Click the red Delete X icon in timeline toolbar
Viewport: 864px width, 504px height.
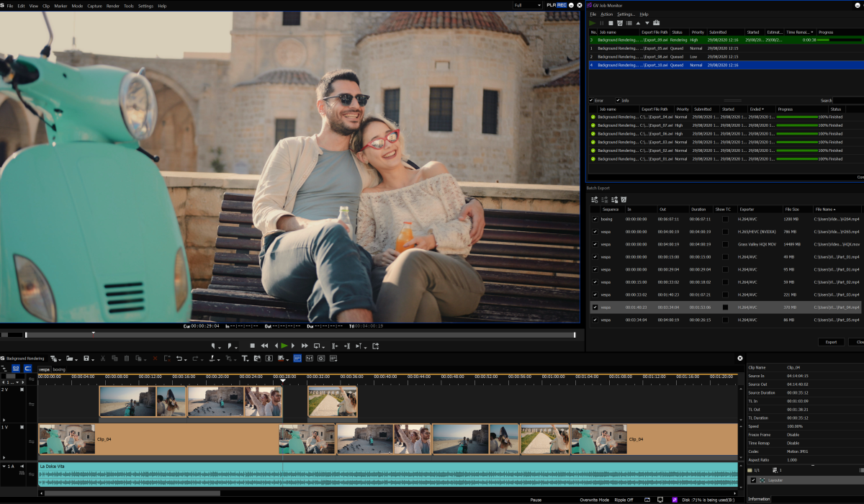[x=155, y=359]
